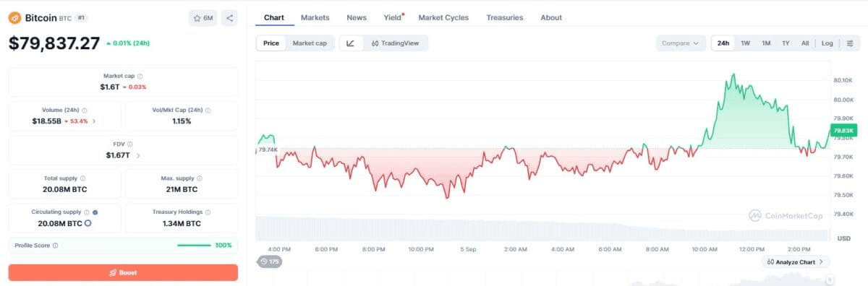
Task: Select the All time range
Action: [805, 43]
